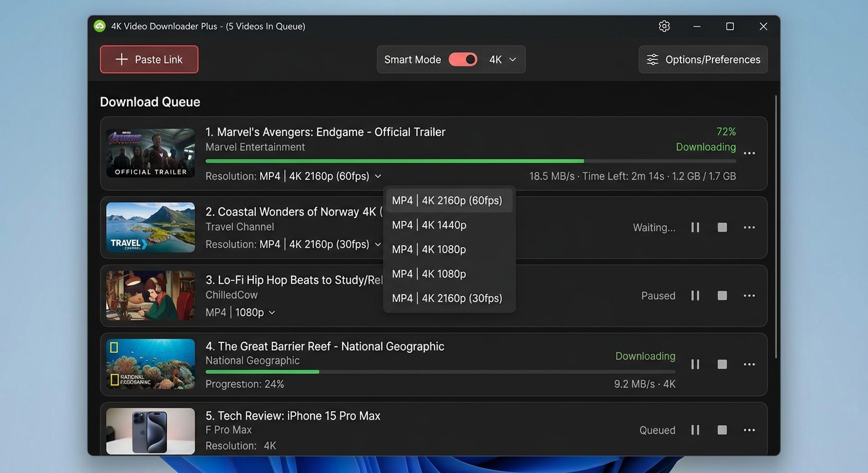
Task: Pause the Coastal Wonders of Norway download
Action: click(x=695, y=227)
